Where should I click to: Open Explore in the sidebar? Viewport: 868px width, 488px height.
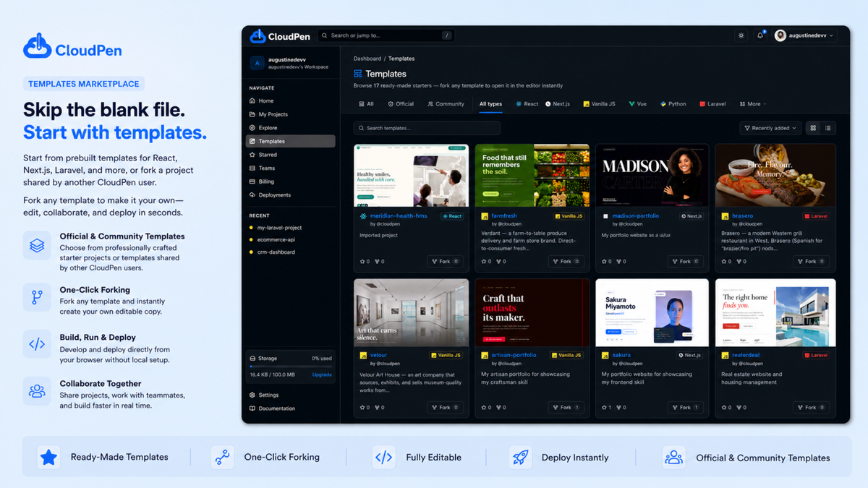(290, 128)
